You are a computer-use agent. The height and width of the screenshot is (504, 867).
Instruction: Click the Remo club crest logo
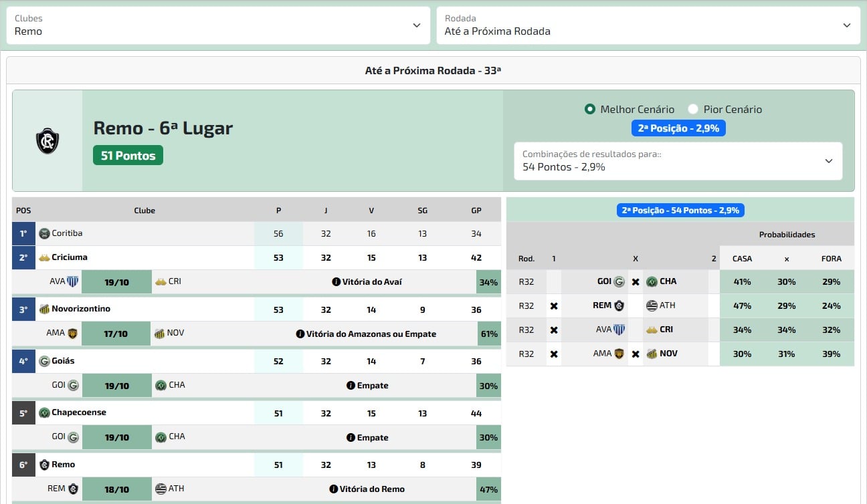click(x=47, y=141)
